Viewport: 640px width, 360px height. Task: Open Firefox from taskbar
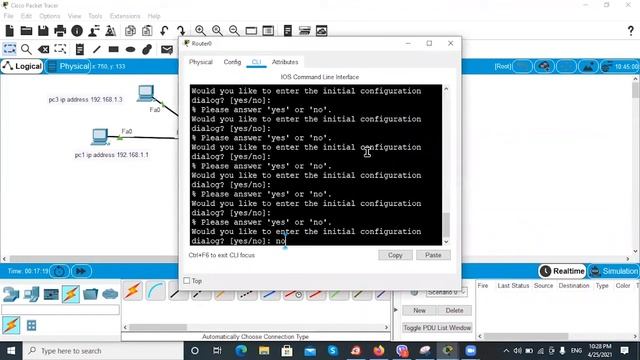pos(379,351)
